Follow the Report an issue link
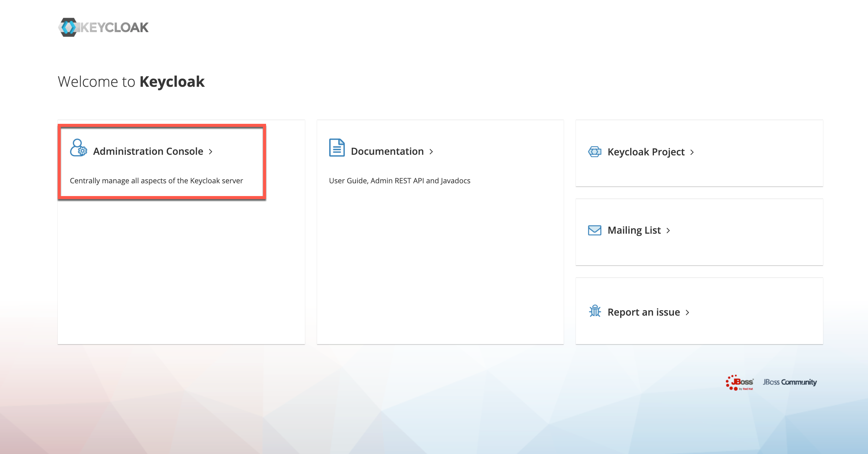 coord(644,312)
